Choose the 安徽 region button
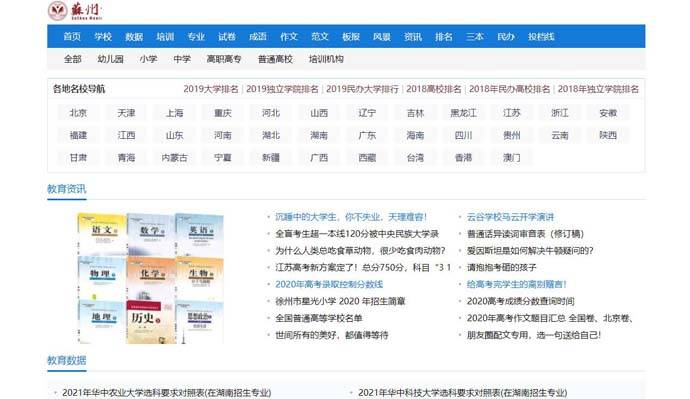This screenshot has width=690, height=399. point(608,113)
